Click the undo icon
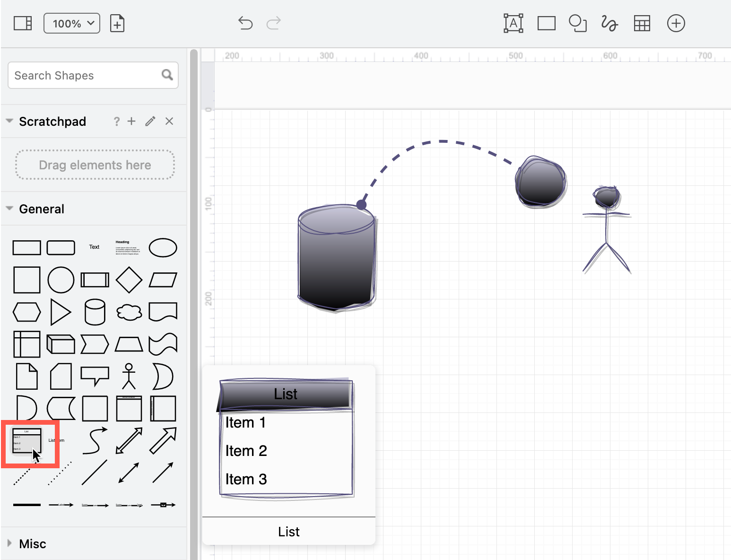This screenshot has width=731, height=560. [245, 23]
